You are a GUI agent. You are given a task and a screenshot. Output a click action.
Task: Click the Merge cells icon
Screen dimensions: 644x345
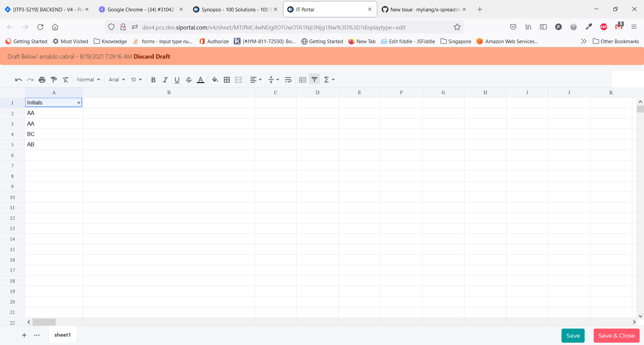pos(238,79)
